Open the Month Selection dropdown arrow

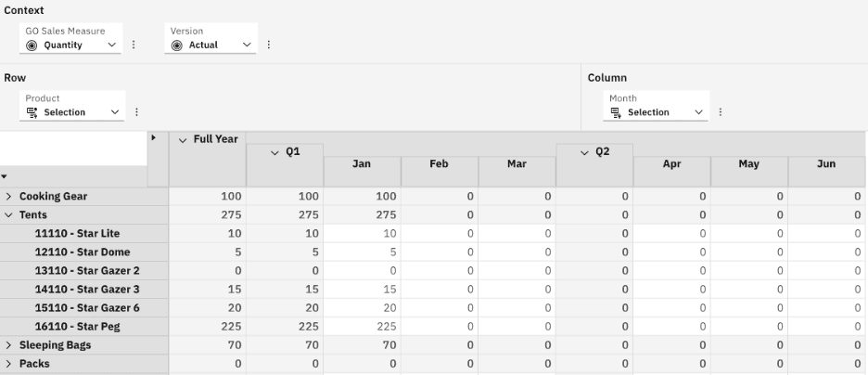[x=698, y=112]
